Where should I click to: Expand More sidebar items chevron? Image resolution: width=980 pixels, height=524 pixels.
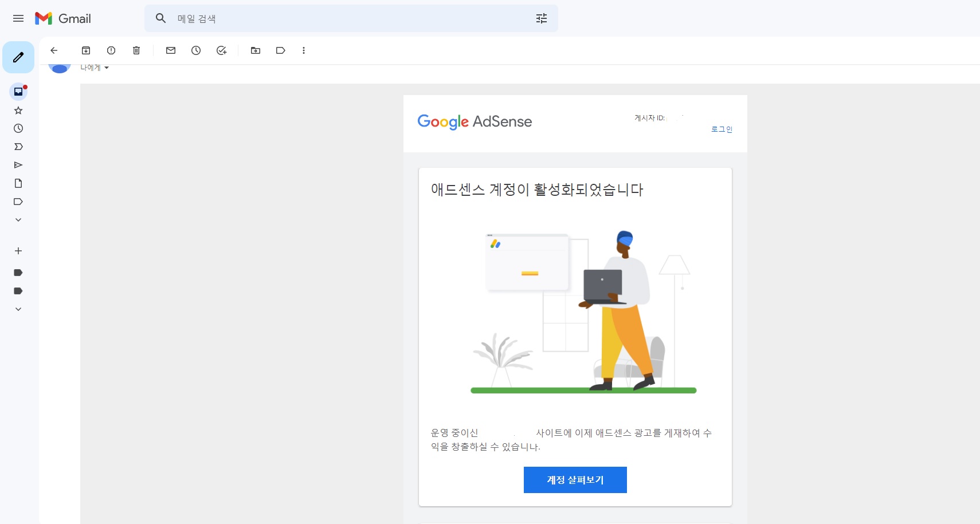18,220
